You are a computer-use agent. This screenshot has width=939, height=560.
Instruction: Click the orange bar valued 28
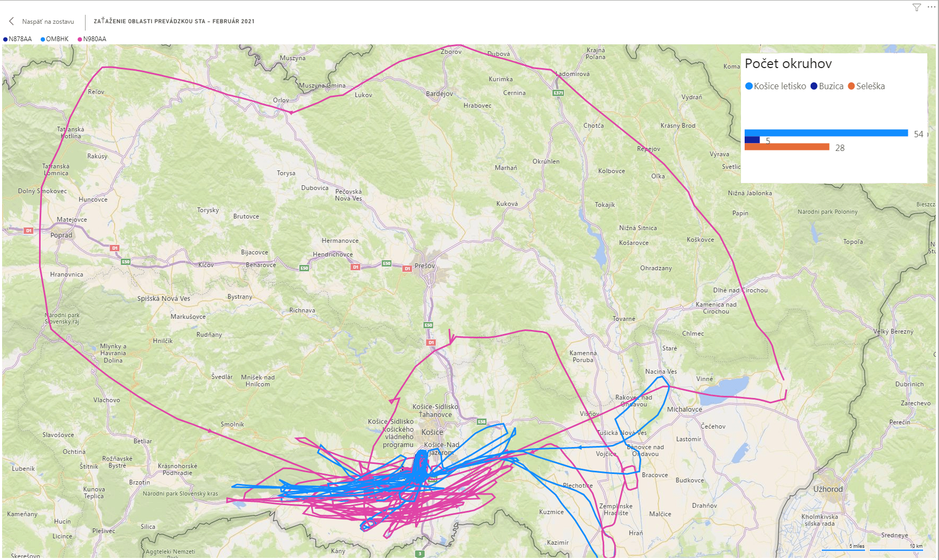coord(787,147)
